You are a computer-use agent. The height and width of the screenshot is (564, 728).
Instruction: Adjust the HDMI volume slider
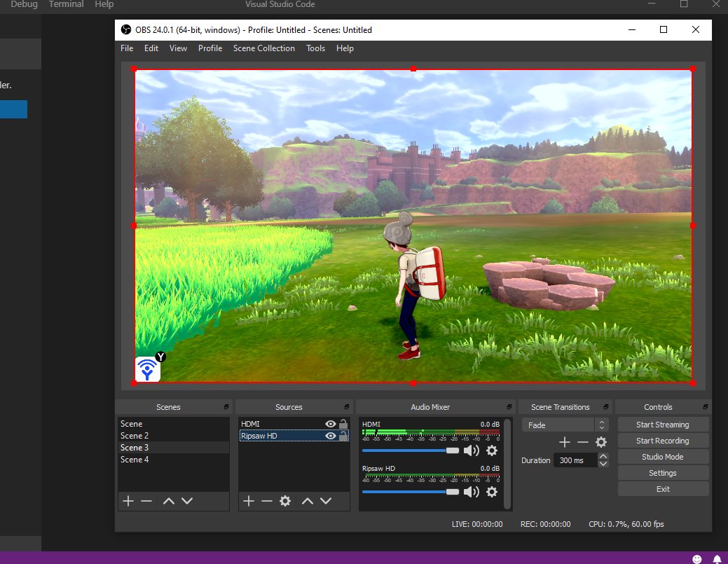point(411,450)
